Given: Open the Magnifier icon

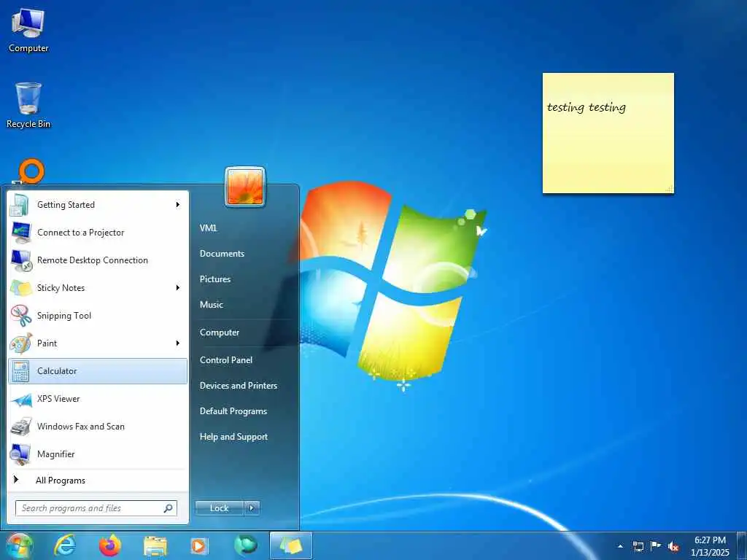Looking at the screenshot, I should [21, 454].
